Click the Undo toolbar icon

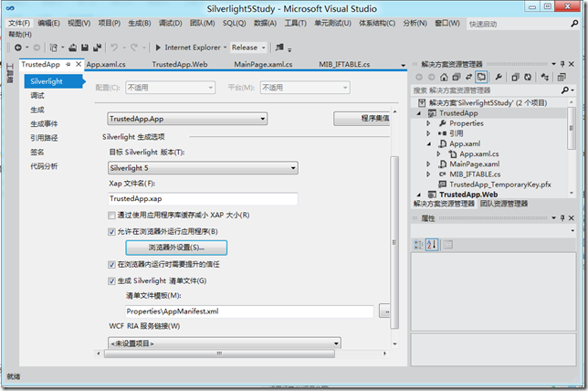coord(114,48)
